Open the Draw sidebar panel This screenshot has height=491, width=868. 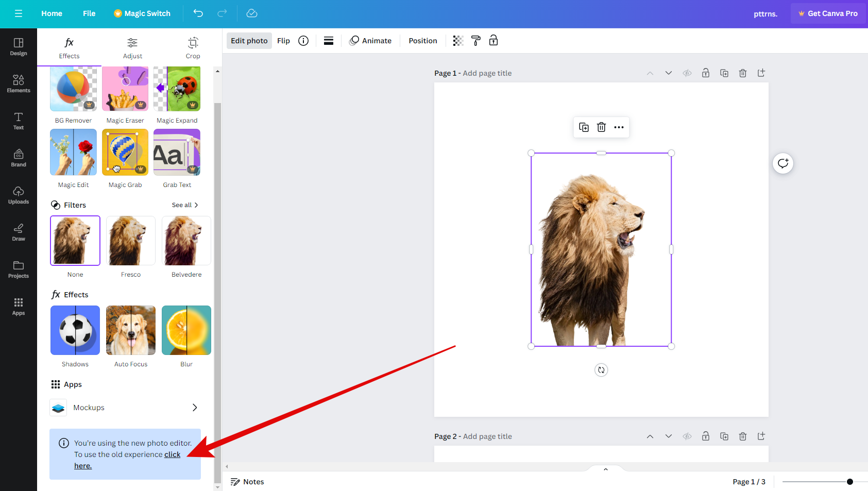coord(19,232)
